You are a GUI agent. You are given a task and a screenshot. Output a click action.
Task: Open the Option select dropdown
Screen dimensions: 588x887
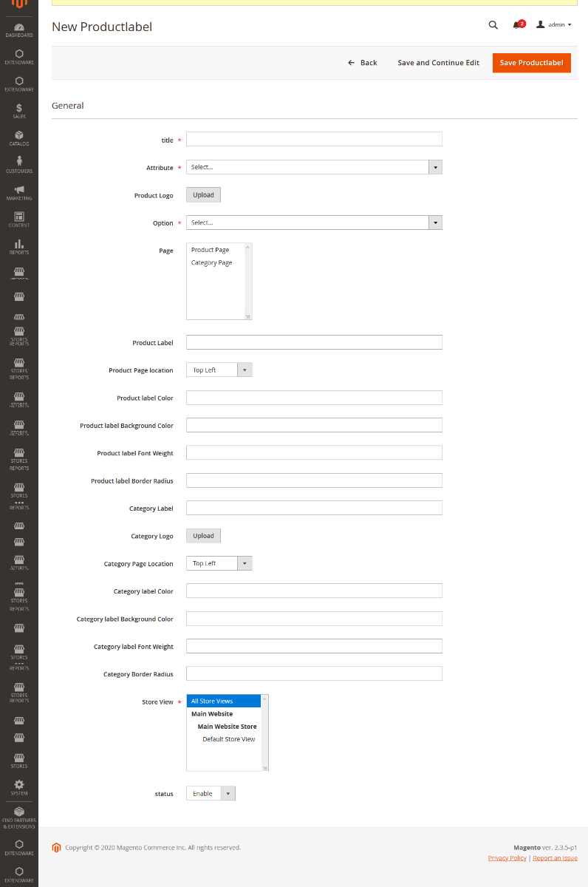click(x=314, y=222)
